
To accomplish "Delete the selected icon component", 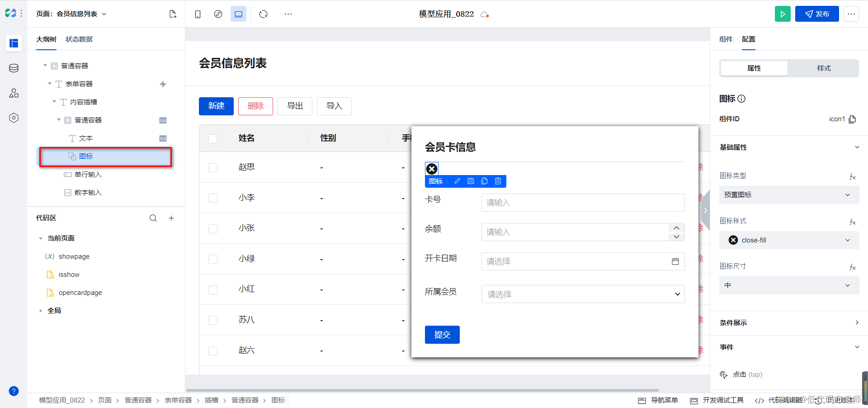I will coord(498,181).
